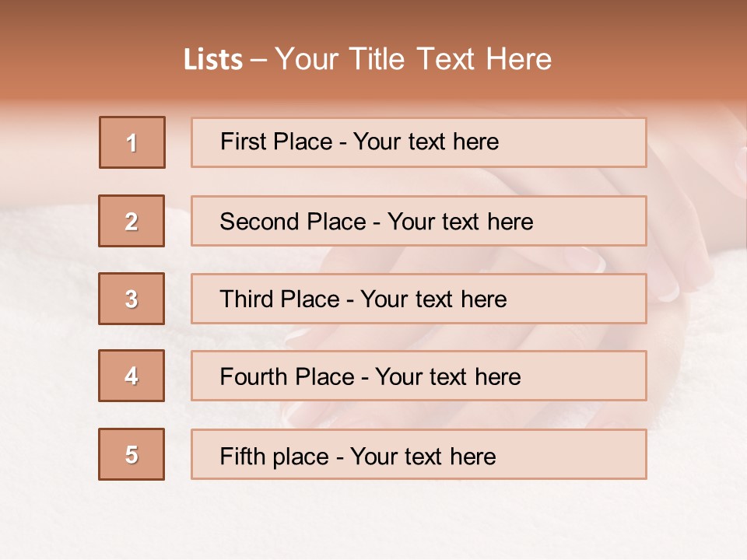
Task: Click the number 5 box
Action: click(x=132, y=454)
